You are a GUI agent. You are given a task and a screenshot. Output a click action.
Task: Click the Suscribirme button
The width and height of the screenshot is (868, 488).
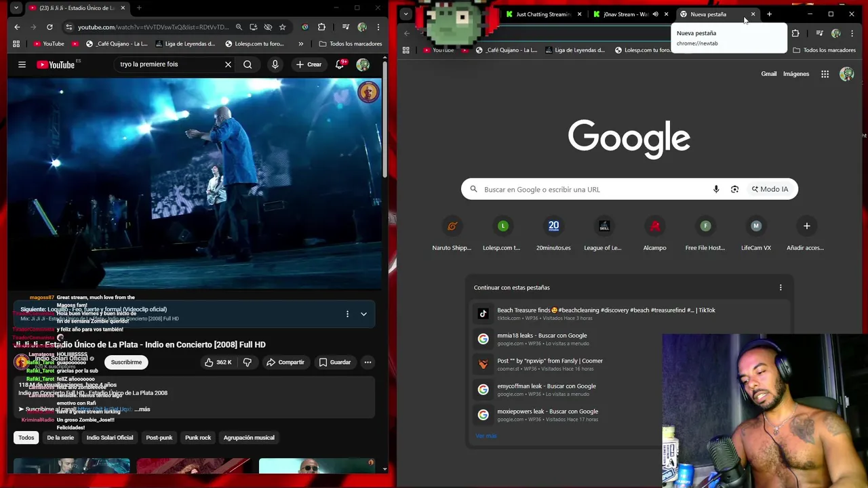point(126,362)
